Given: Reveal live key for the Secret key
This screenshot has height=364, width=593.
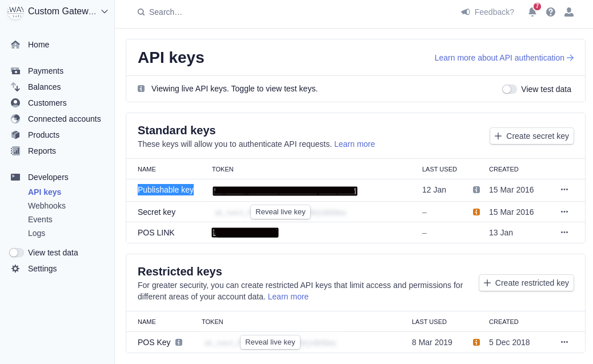Looking at the screenshot, I should tap(281, 212).
